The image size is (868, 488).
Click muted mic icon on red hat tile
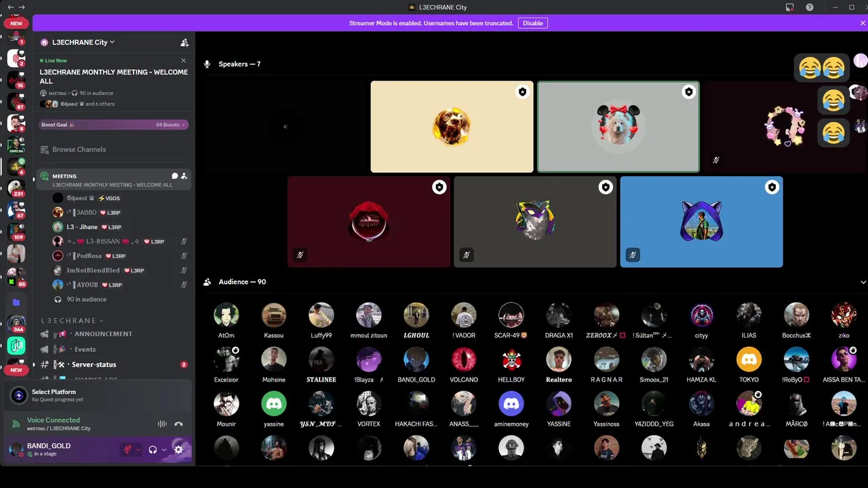(x=300, y=256)
